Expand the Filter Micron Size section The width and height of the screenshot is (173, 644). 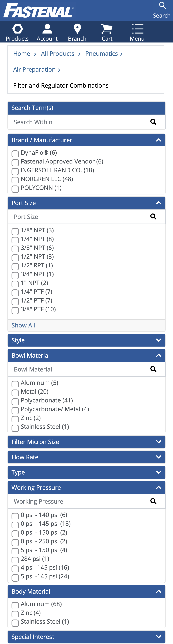(x=159, y=442)
